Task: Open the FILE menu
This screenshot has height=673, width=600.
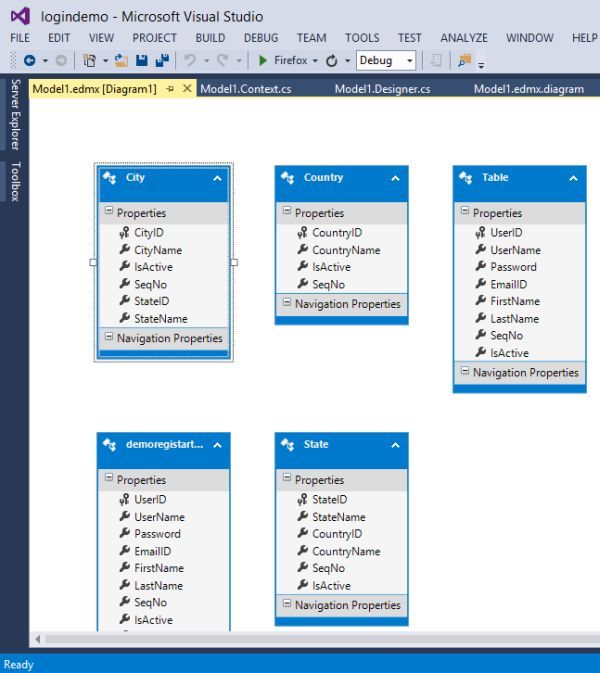Action: point(20,38)
